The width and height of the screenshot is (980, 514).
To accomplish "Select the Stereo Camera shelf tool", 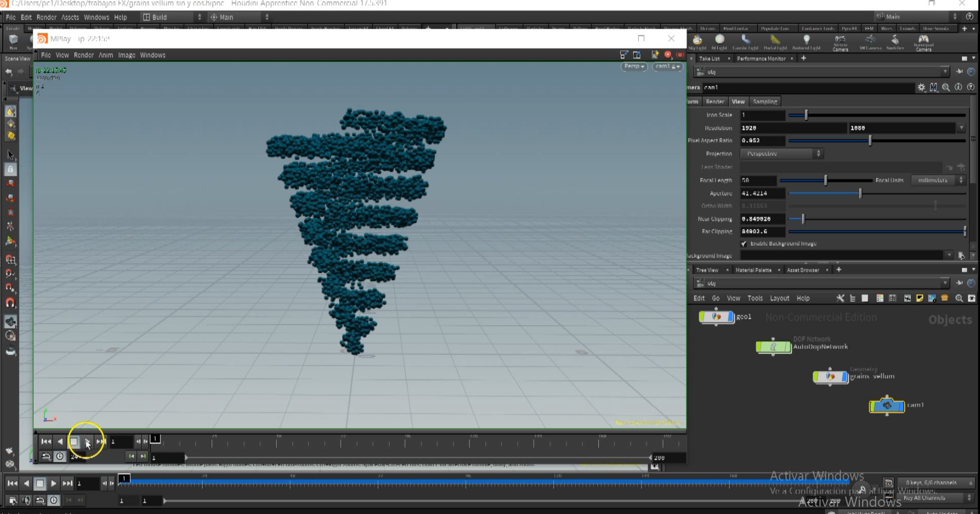I will point(840,43).
